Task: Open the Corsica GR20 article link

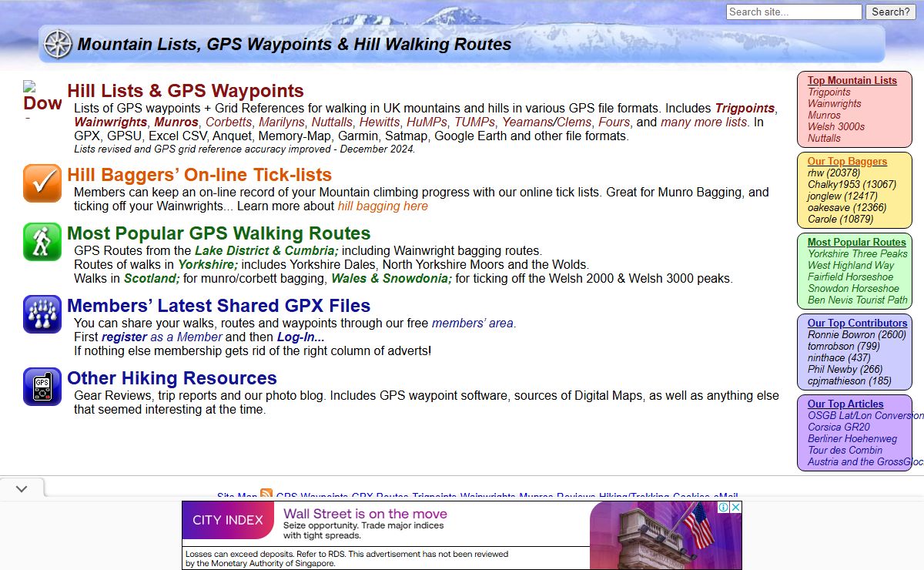Action: pyautogui.click(x=839, y=427)
